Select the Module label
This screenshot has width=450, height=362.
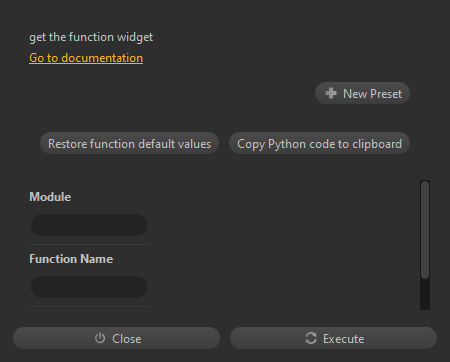[x=50, y=197]
